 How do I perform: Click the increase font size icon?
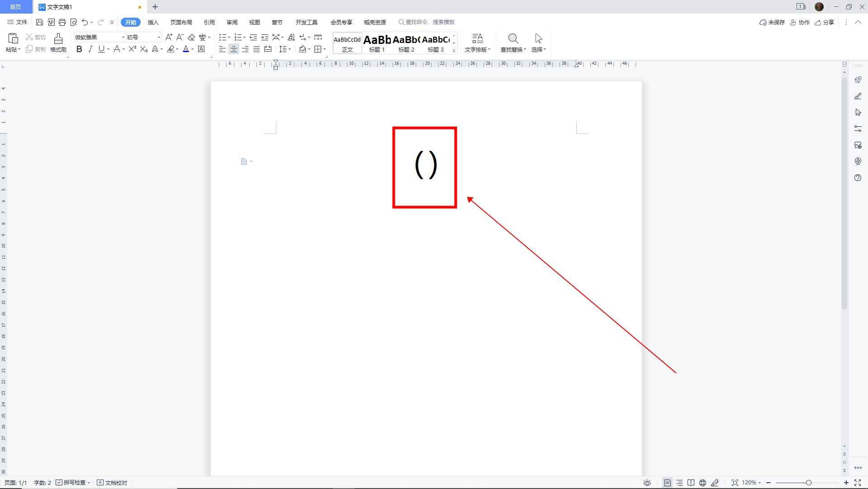tap(169, 37)
